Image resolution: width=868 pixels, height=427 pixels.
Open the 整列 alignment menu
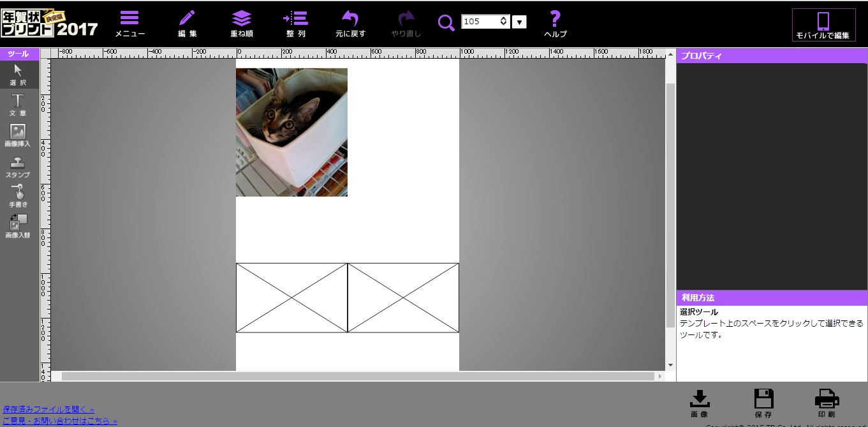(296, 24)
